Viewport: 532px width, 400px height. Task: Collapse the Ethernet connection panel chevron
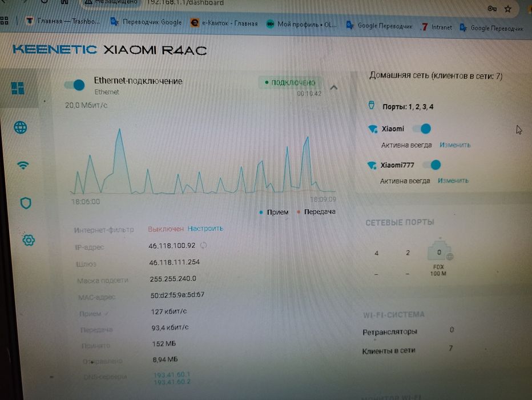(x=334, y=87)
